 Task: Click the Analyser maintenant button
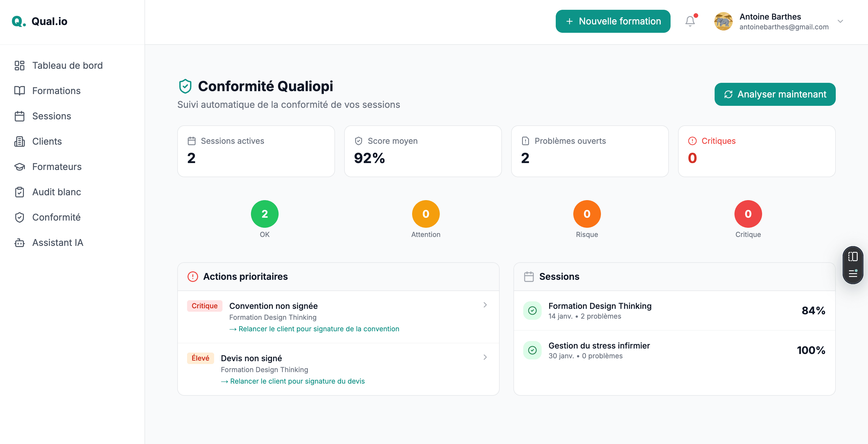(775, 94)
